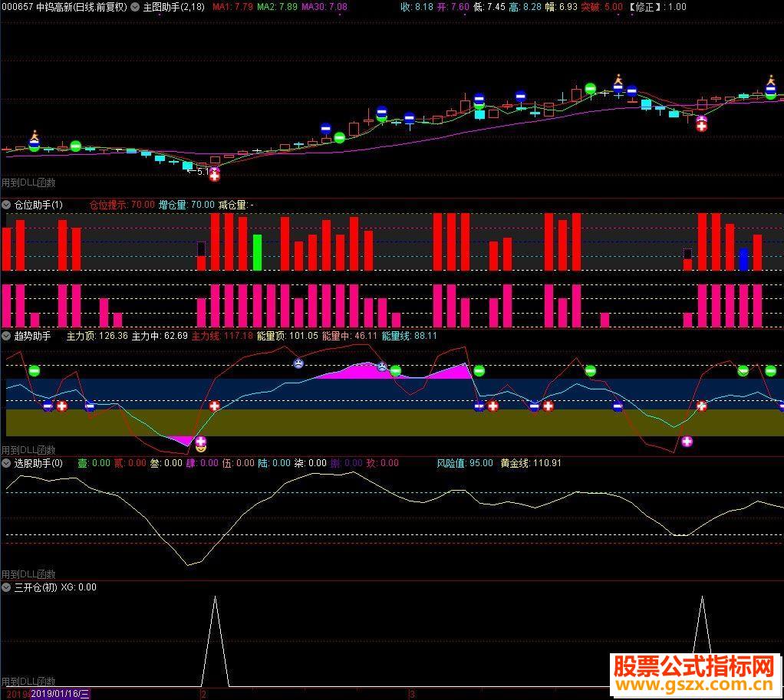Click the leftmost green minus marker in the trend panel
784x700 pixels.
34,371
